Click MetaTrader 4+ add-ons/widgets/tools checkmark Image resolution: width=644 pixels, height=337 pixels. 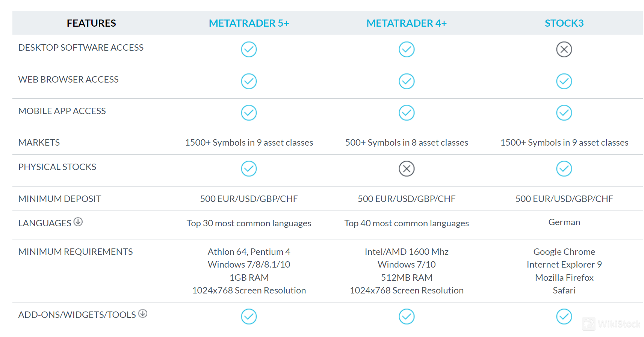tap(407, 316)
